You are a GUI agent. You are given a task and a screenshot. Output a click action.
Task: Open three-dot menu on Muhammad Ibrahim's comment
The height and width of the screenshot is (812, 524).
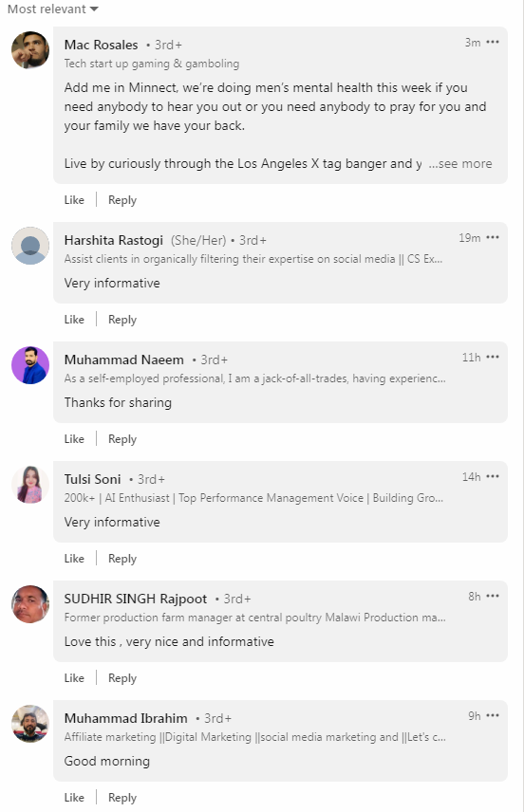(x=493, y=716)
